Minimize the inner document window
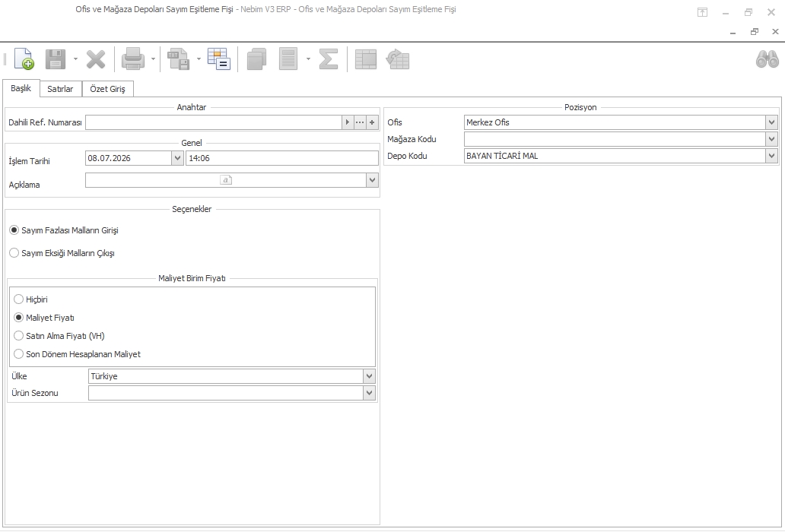This screenshot has height=532, width=785. coord(733,32)
